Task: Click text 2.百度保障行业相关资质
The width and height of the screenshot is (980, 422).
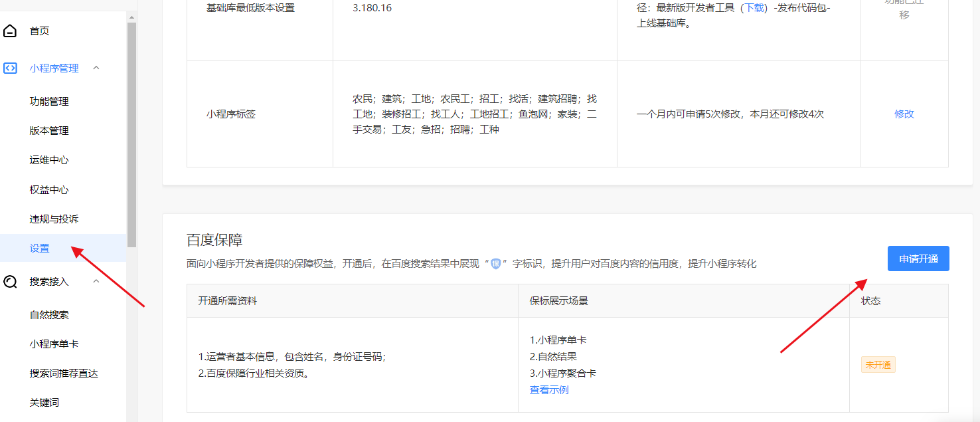Action: 254,373
